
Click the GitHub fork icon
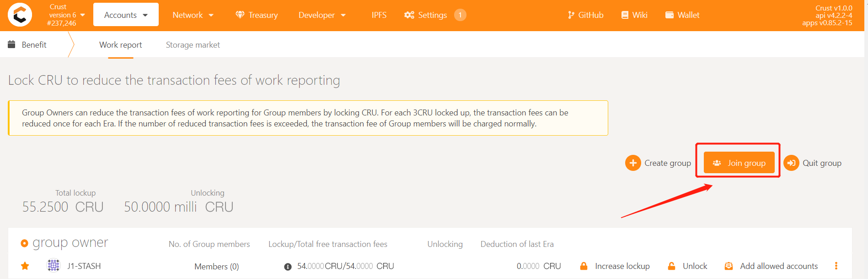(x=571, y=15)
